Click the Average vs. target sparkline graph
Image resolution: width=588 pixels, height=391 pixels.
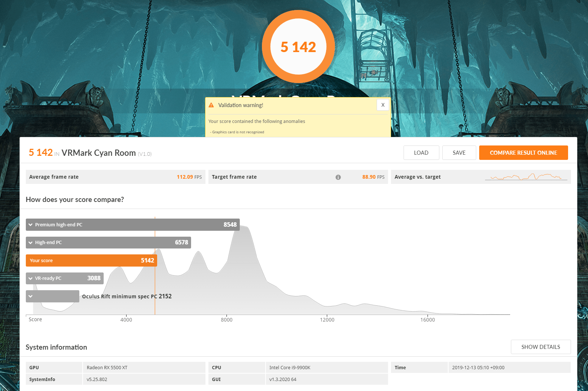point(526,176)
